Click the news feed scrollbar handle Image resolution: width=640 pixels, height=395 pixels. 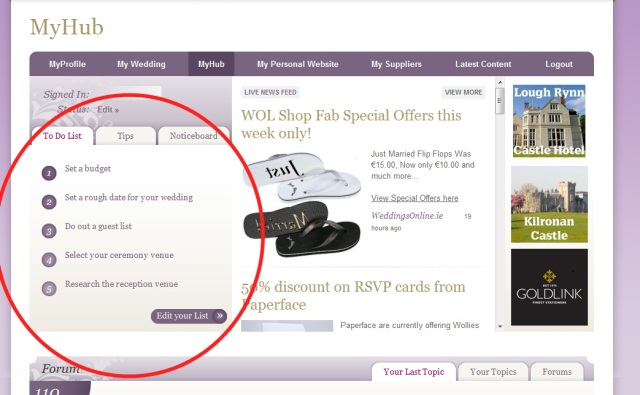tap(500, 101)
